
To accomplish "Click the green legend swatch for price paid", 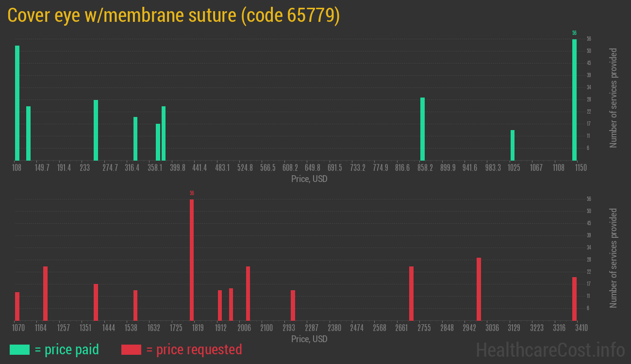I will click(19, 349).
